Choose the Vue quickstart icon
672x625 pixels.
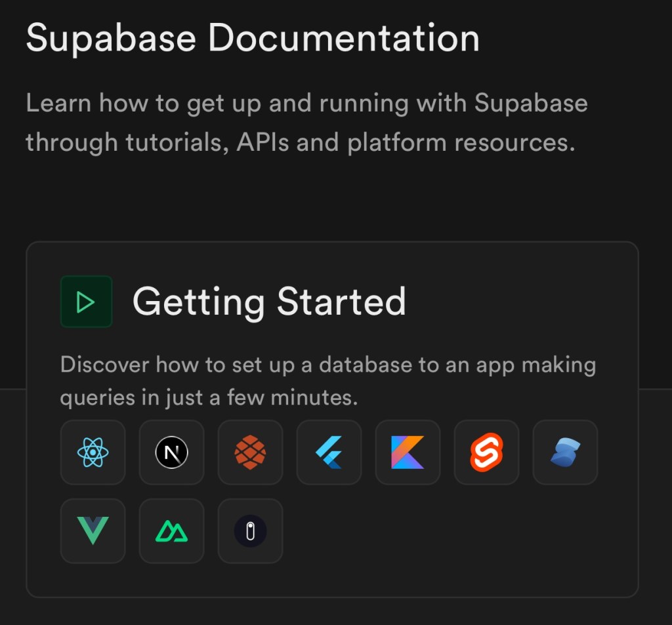click(93, 531)
